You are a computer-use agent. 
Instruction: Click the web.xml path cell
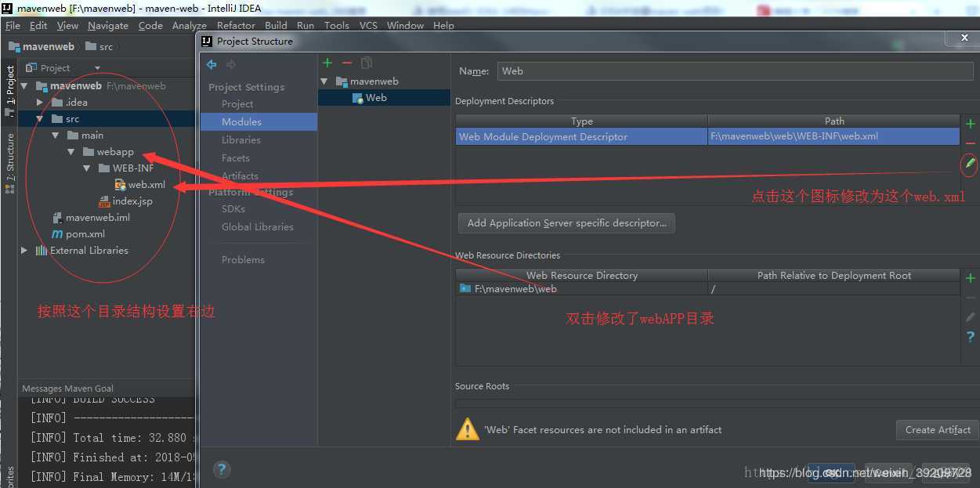click(834, 136)
